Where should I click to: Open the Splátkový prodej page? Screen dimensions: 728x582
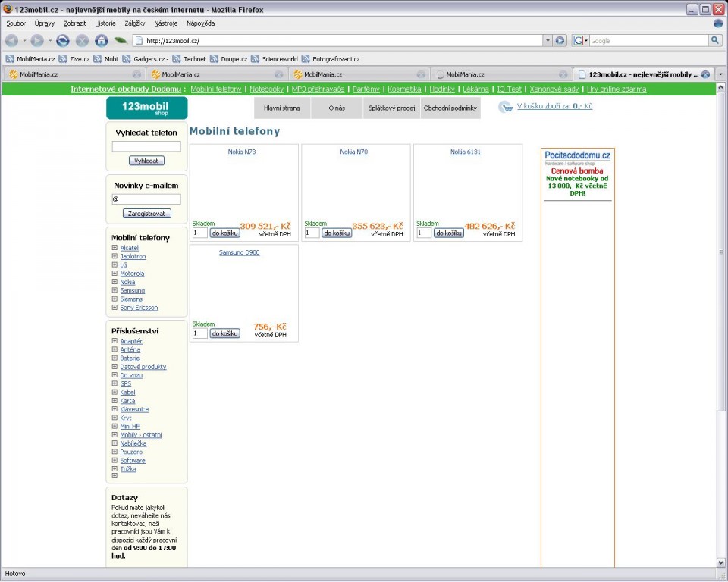click(x=392, y=108)
